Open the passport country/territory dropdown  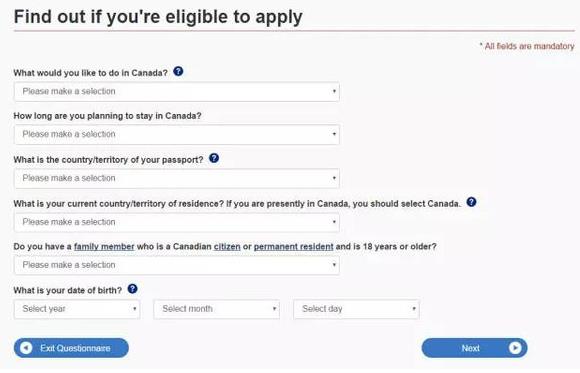176,178
